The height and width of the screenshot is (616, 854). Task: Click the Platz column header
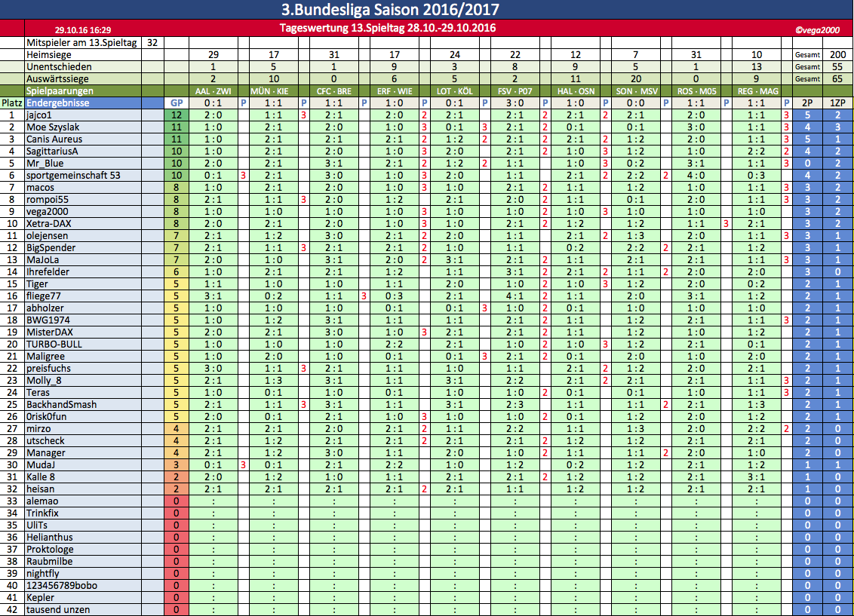(x=11, y=103)
